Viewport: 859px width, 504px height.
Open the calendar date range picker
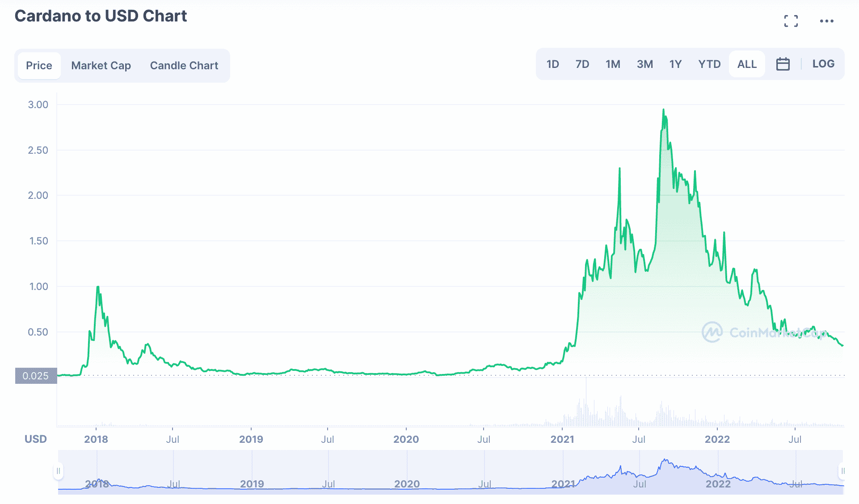pos(783,64)
